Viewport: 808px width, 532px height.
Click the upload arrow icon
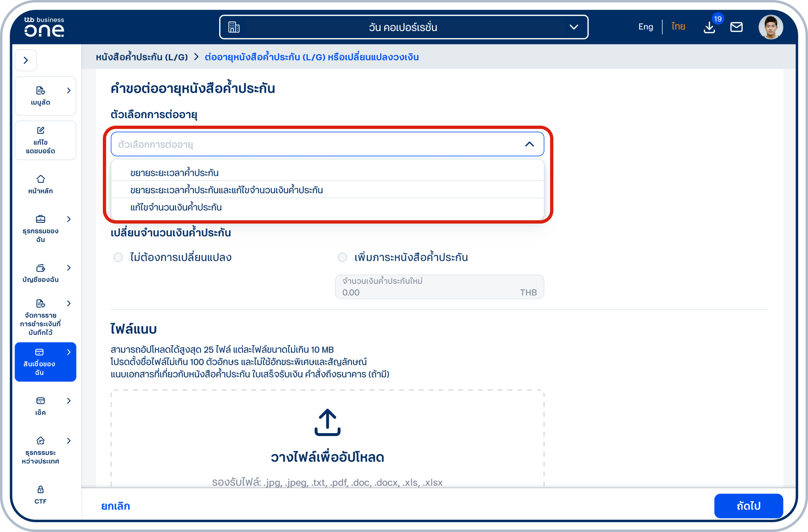[x=327, y=423]
